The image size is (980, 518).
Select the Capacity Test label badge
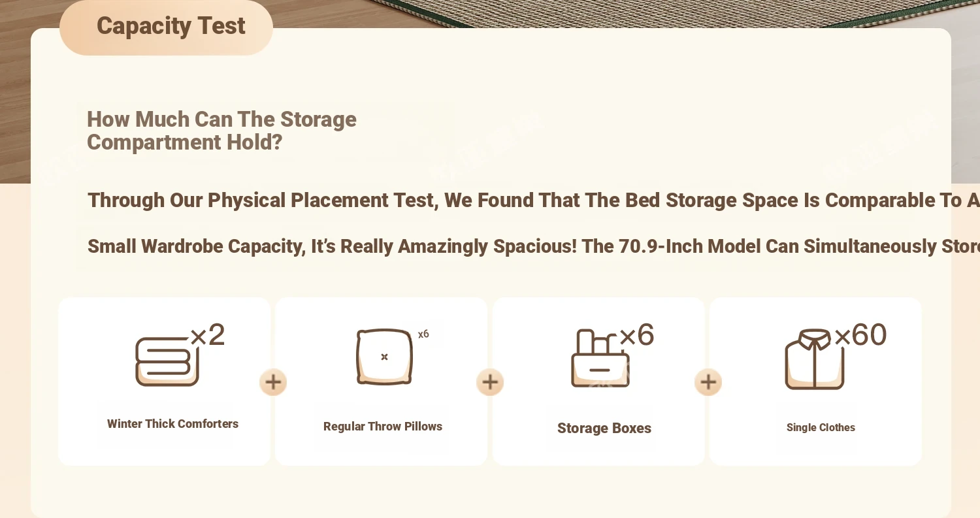167,27
